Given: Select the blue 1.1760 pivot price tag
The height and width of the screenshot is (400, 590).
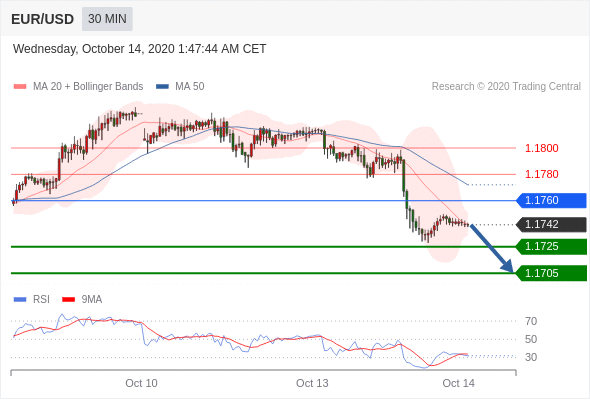Looking at the screenshot, I should pyautogui.click(x=551, y=200).
